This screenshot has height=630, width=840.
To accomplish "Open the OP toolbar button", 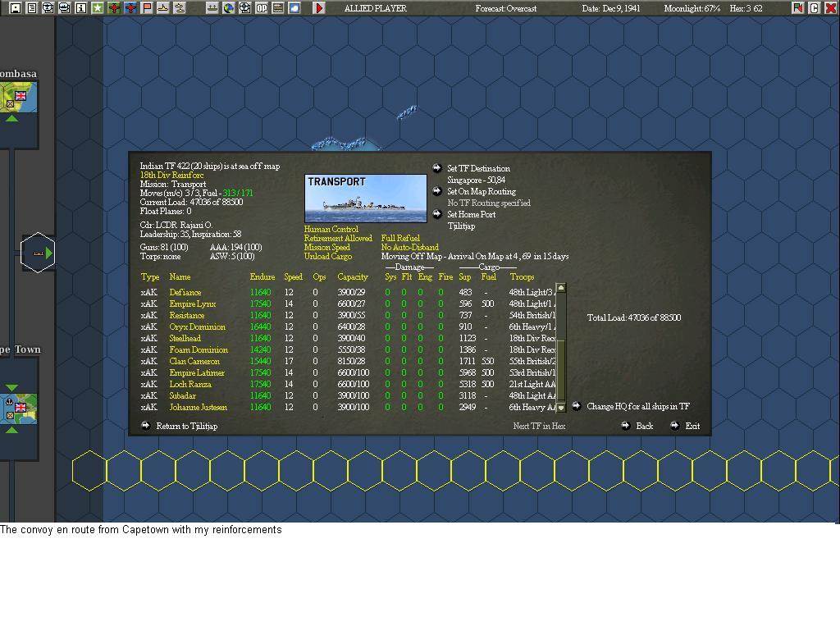I will 262,8.
